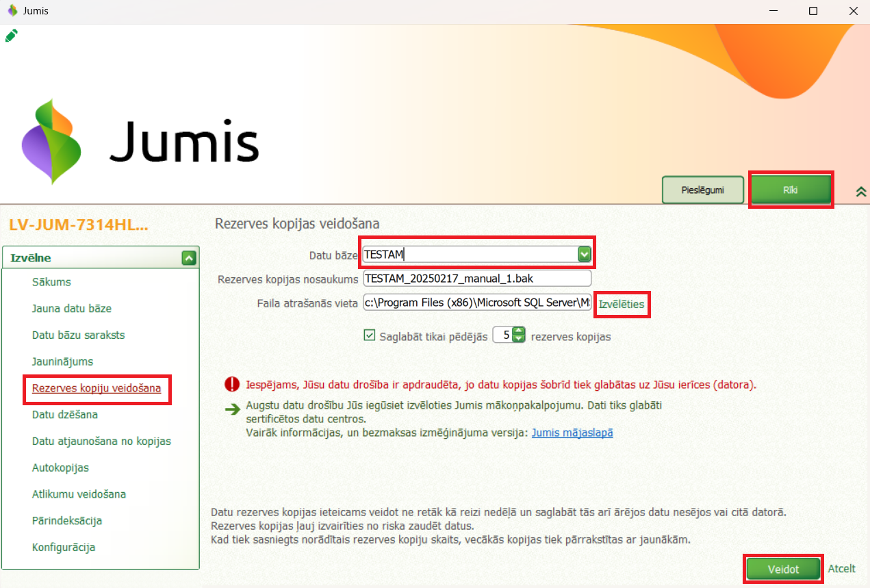Click the Jumis title bar app icon

point(12,12)
